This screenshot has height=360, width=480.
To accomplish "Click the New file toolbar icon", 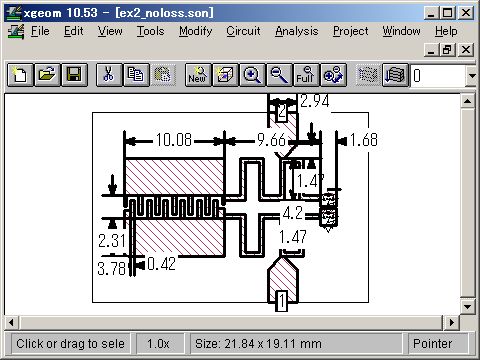I will pos(20,75).
